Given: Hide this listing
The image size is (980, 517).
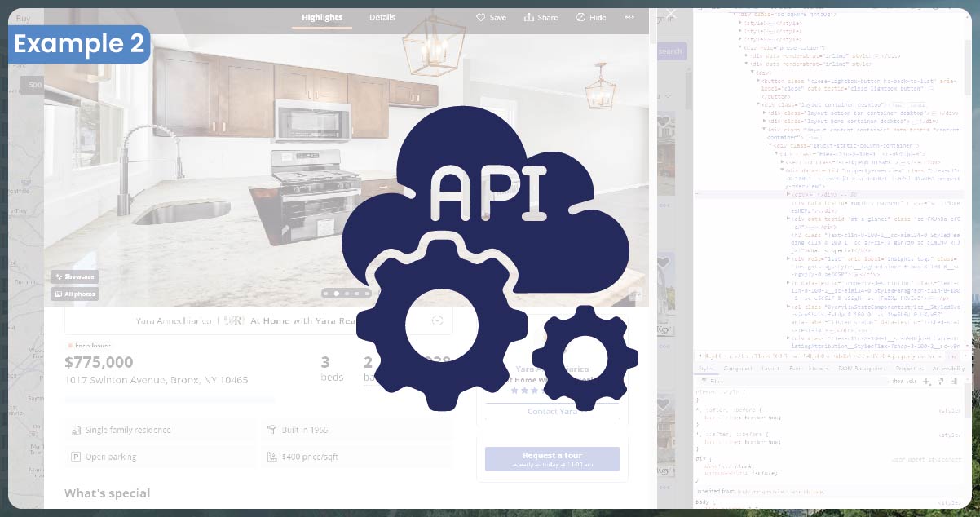Looking at the screenshot, I should click(x=591, y=17).
